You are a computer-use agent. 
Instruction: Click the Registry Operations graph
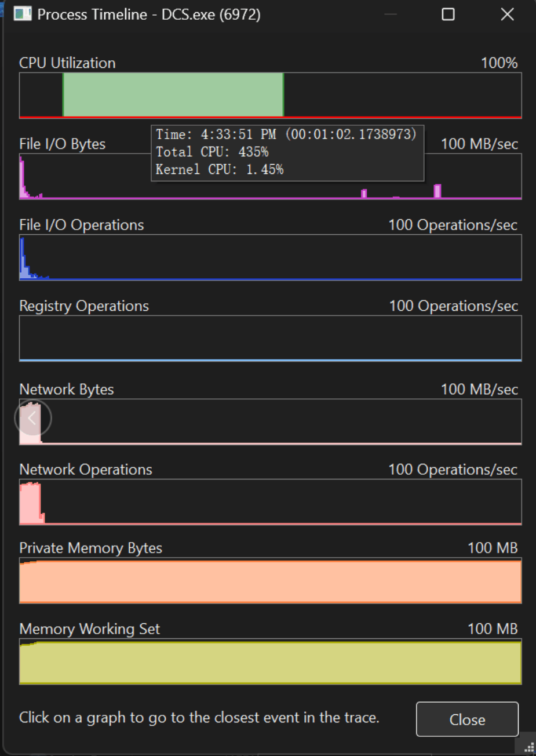click(270, 339)
